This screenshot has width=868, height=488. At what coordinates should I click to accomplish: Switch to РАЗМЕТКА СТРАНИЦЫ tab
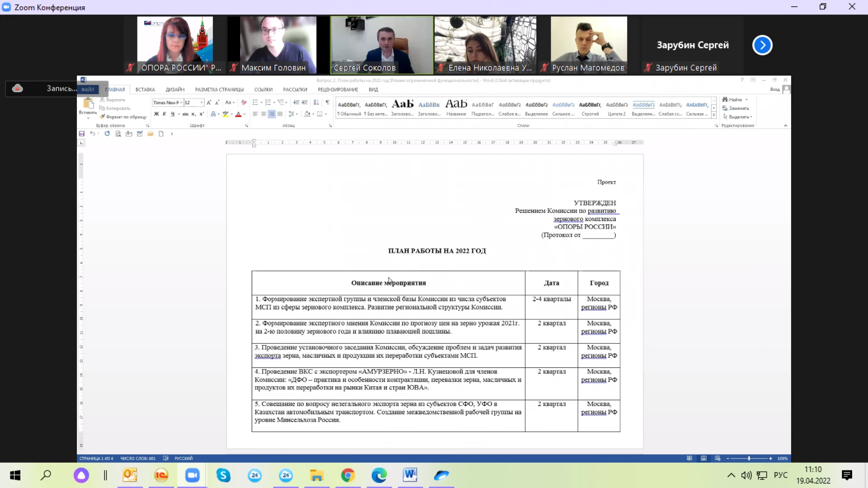click(x=219, y=90)
